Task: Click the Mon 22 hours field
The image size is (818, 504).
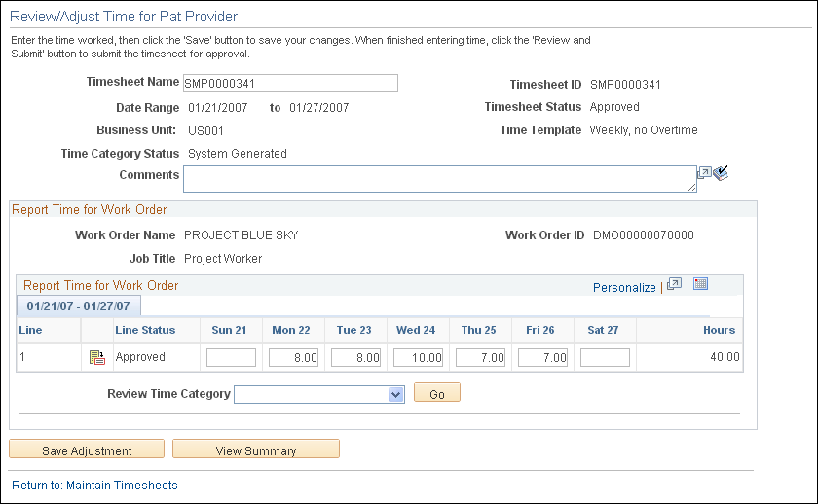Action: 294,357
